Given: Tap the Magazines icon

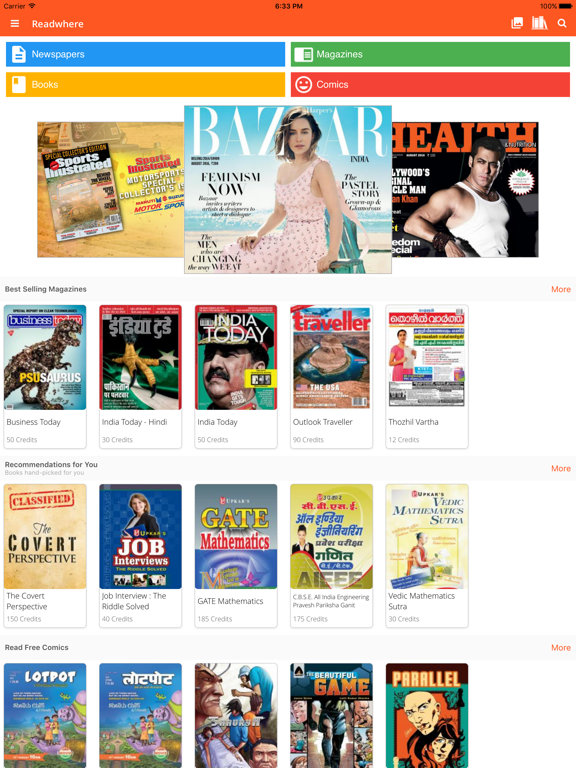Looking at the screenshot, I should [x=303, y=54].
